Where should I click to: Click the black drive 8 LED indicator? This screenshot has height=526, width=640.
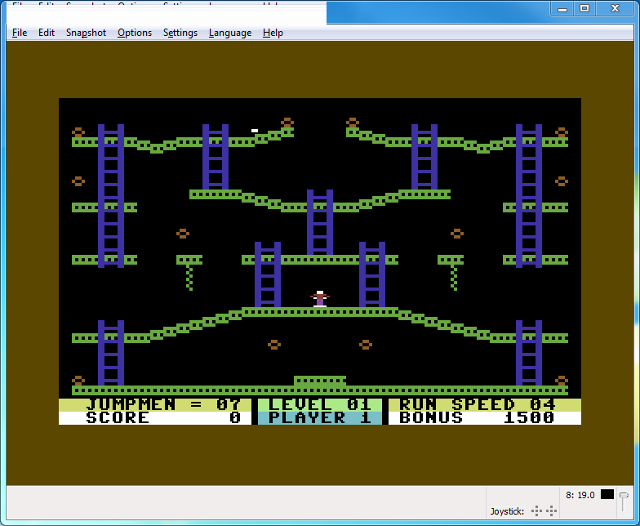click(607, 494)
